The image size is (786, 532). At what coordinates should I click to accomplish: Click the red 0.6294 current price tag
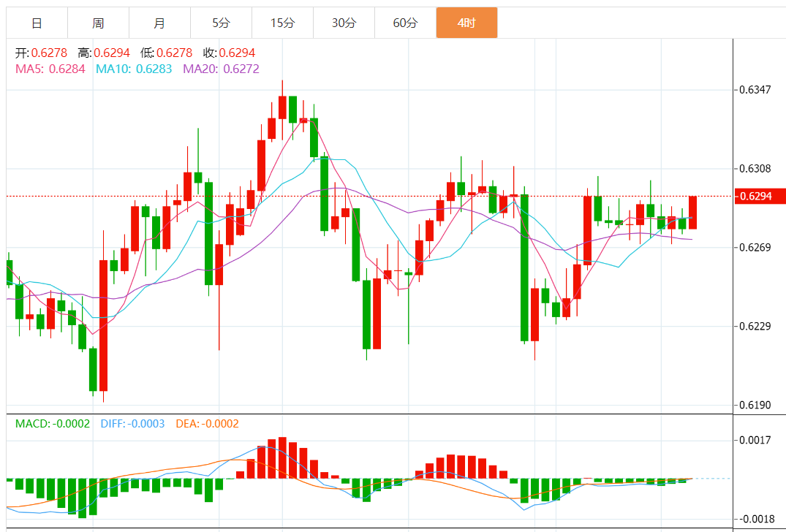(760, 196)
